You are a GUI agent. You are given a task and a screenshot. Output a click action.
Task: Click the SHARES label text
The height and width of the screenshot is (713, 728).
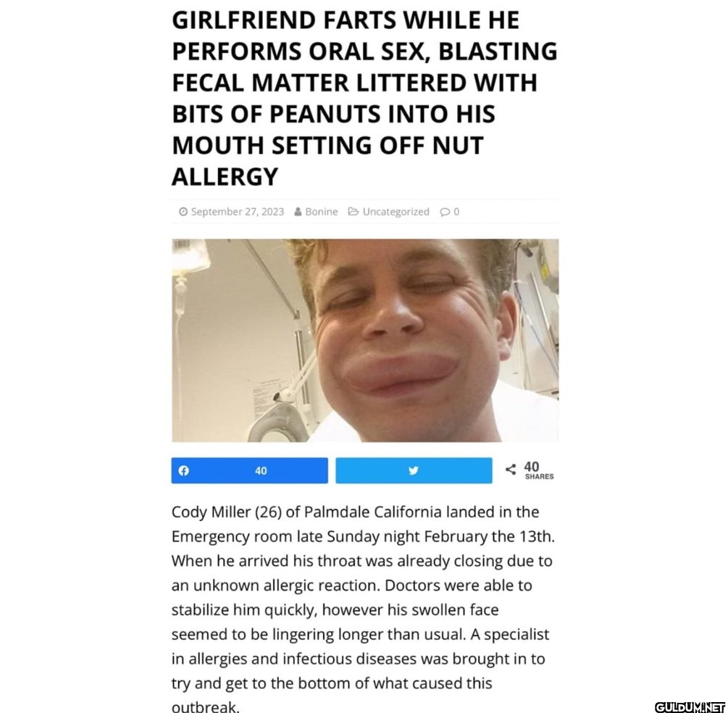coord(539,477)
